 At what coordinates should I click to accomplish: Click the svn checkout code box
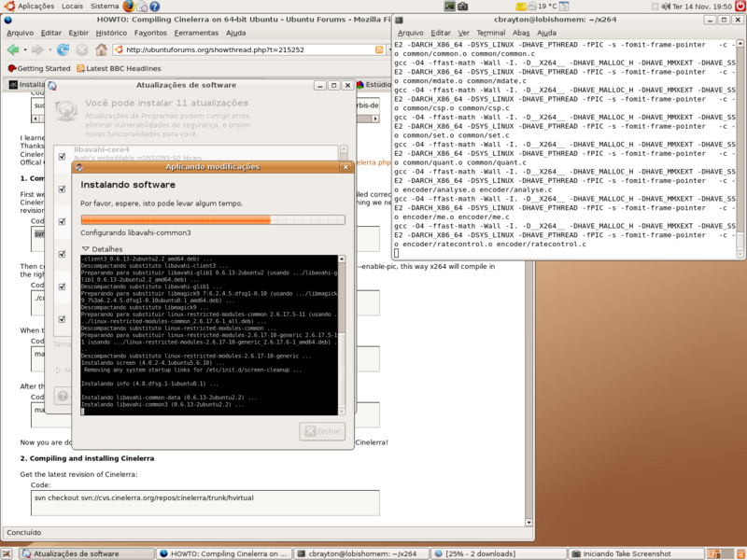point(205,503)
